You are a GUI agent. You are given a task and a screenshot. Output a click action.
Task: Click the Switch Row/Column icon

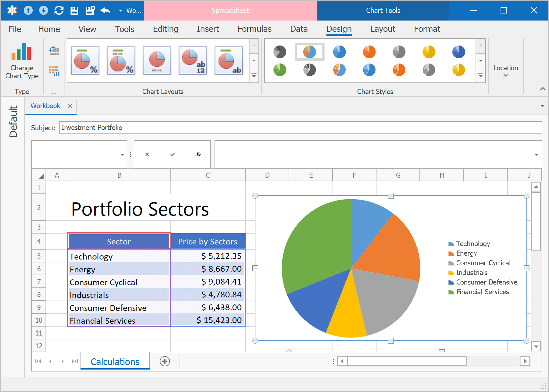pos(54,51)
